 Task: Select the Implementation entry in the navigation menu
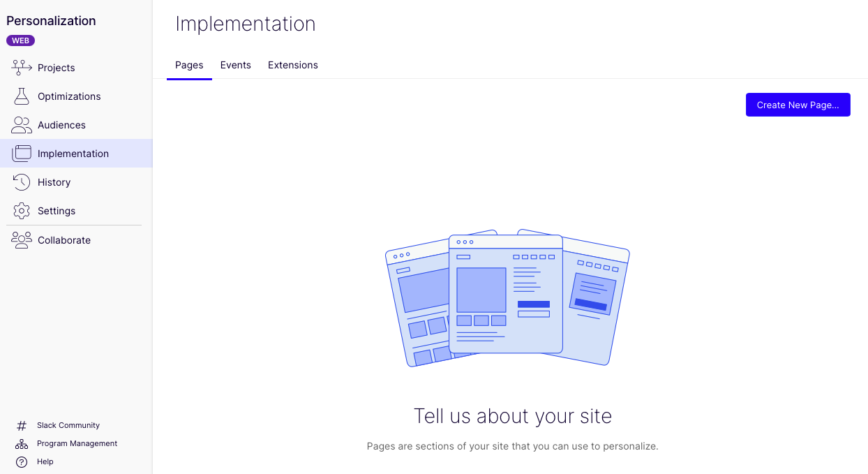[x=72, y=153]
